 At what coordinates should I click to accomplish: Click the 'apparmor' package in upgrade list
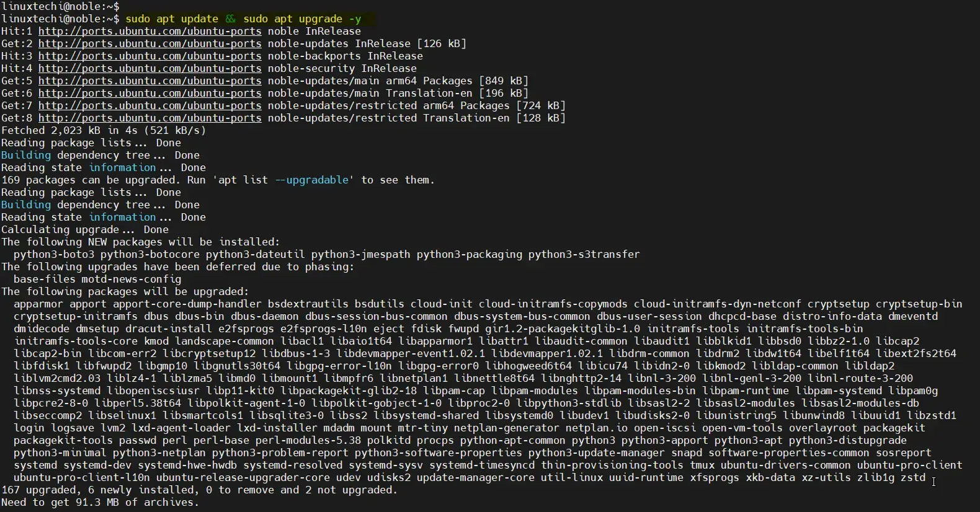[38, 304]
